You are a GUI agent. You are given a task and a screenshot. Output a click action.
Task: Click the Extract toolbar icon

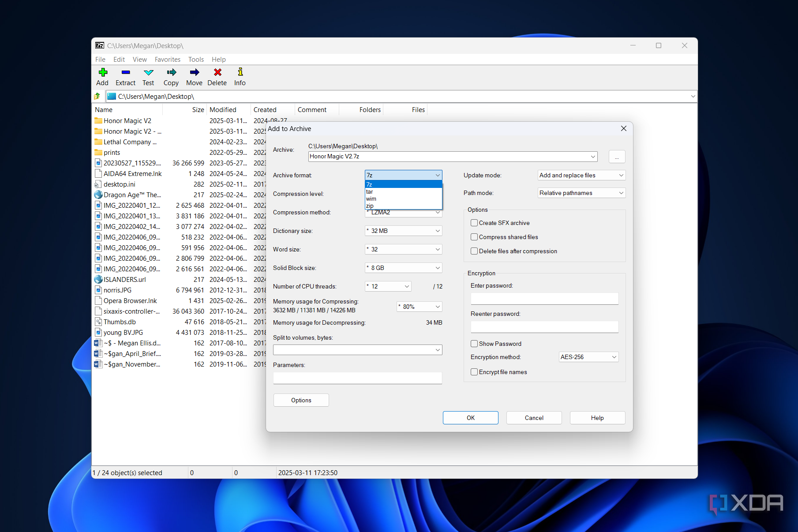point(126,73)
